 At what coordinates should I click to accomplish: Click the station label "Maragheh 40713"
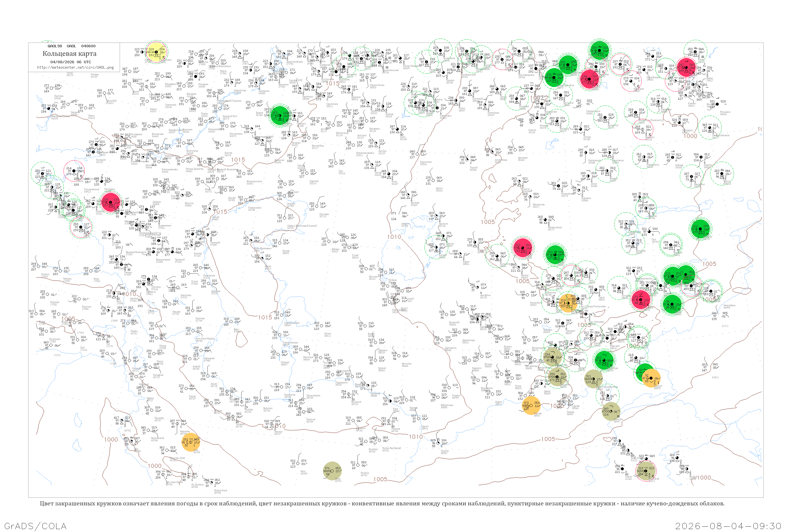click(158, 376)
